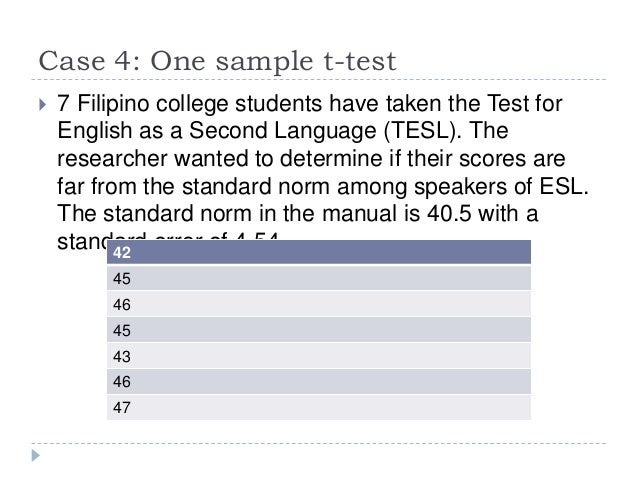This screenshot has width=638, height=479.
Task: Click the word 'Filipino' in the first line
Action: pos(113,104)
